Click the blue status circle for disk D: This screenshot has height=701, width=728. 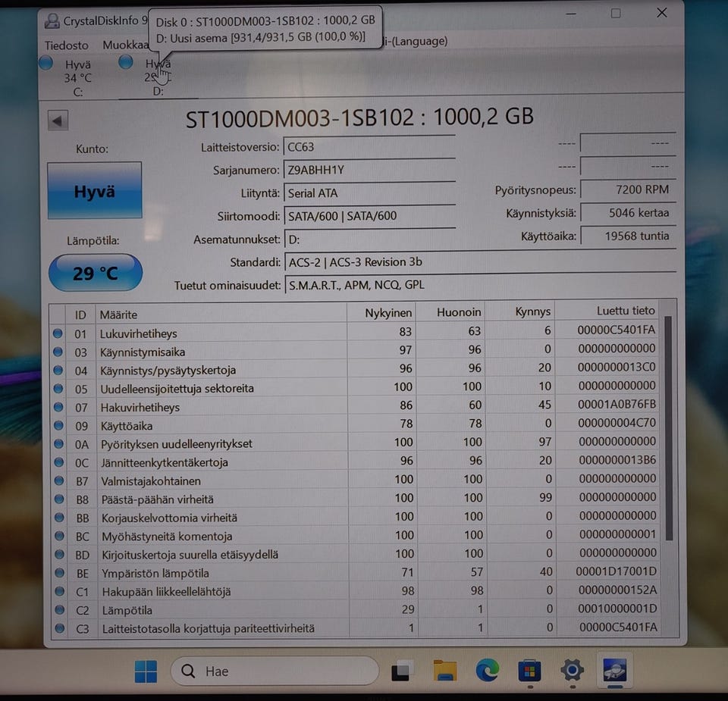pos(125,62)
